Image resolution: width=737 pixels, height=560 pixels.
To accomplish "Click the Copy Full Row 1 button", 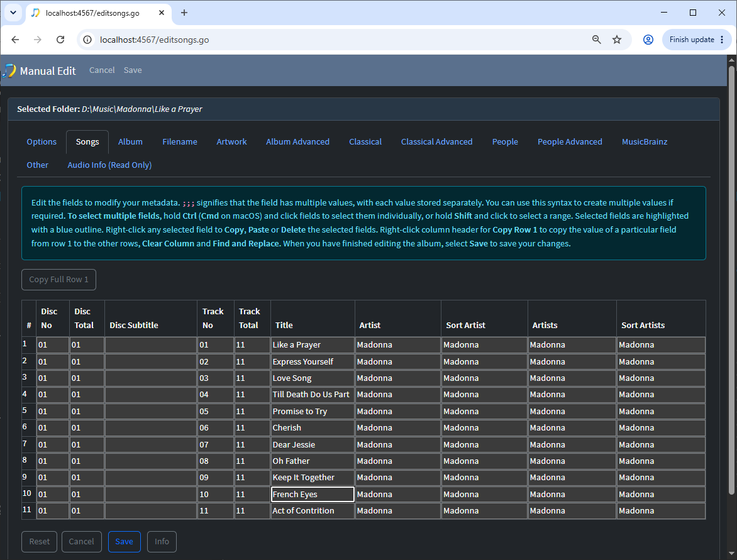I will (58, 280).
